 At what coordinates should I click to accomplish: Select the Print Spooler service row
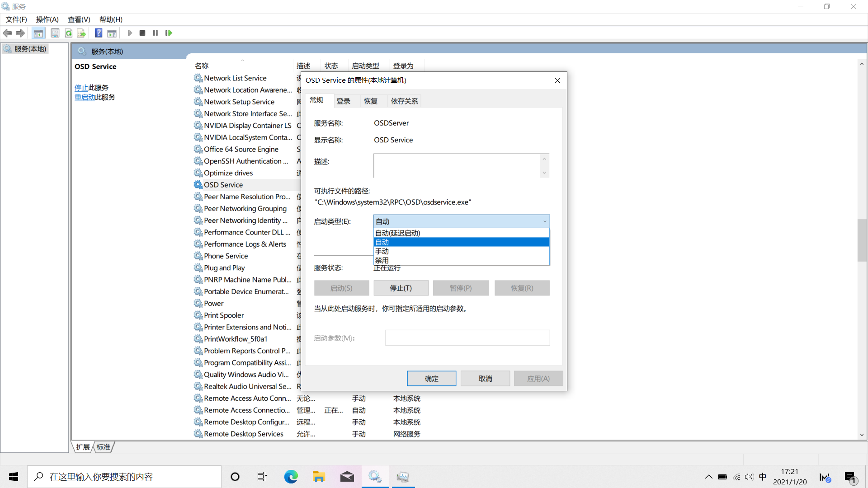point(224,315)
